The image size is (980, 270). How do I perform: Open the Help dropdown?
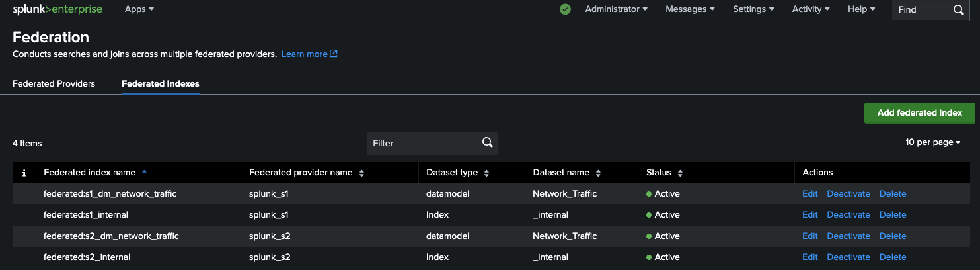pyautogui.click(x=861, y=9)
